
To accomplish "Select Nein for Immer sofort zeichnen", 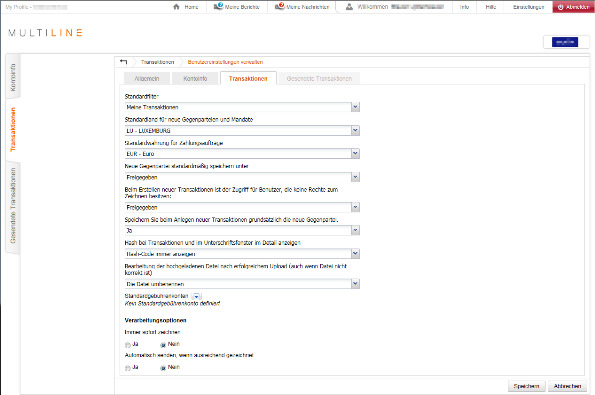I will (x=163, y=345).
